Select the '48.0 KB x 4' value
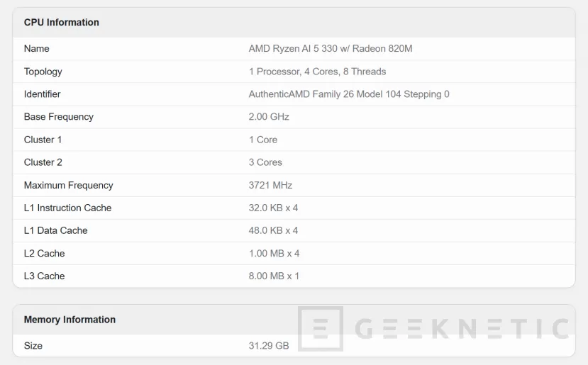 (x=273, y=230)
